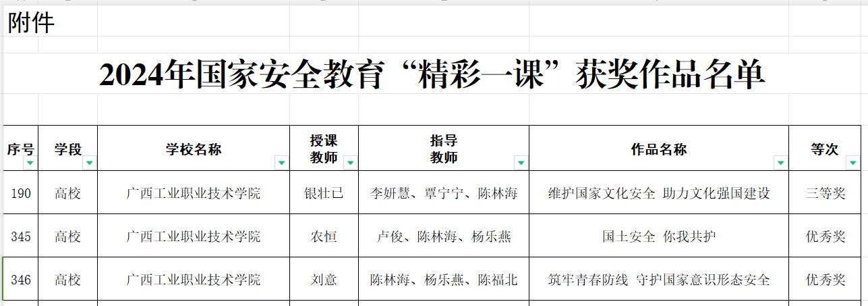Click 优秀奖 in row 345
This screenshot has width=868, height=306.
825,236
